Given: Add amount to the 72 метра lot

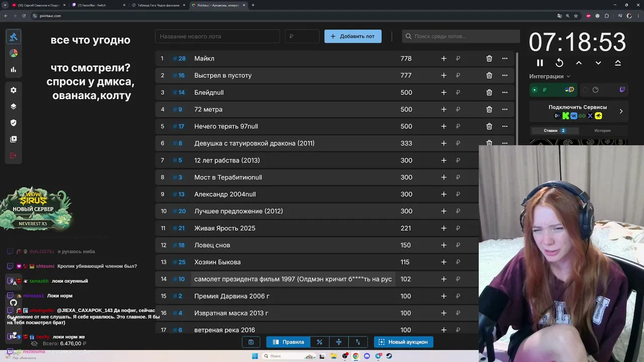Looking at the screenshot, I should [444, 109].
